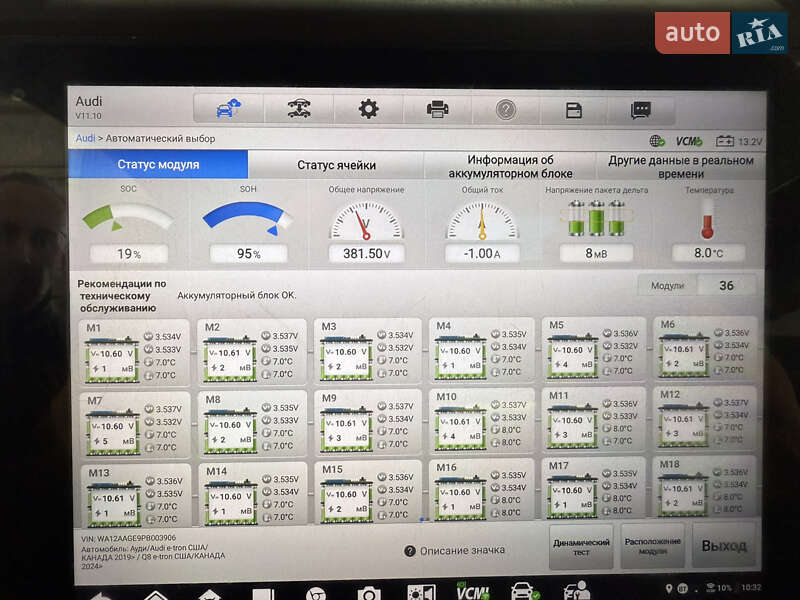Tap the camera icon in bottom bar
The width and height of the screenshot is (800, 600).
[x=368, y=592]
